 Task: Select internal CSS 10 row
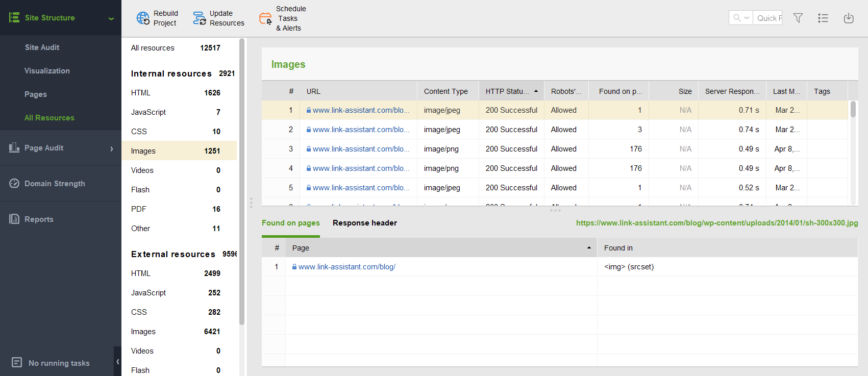[x=179, y=132]
